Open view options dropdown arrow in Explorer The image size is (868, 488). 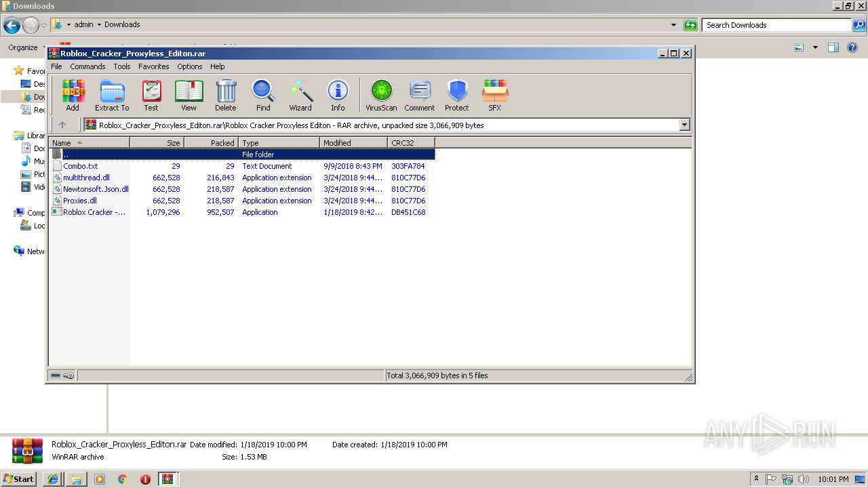pyautogui.click(x=815, y=47)
